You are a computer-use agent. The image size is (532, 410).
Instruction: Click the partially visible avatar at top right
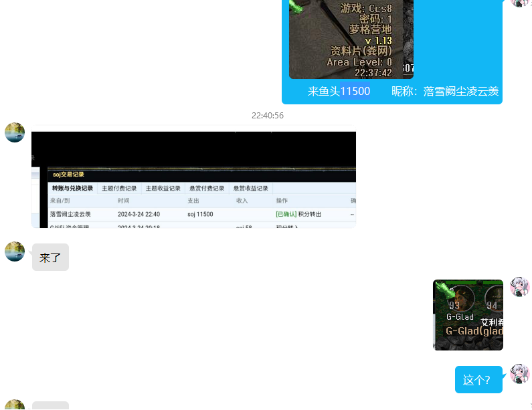click(x=520, y=3)
